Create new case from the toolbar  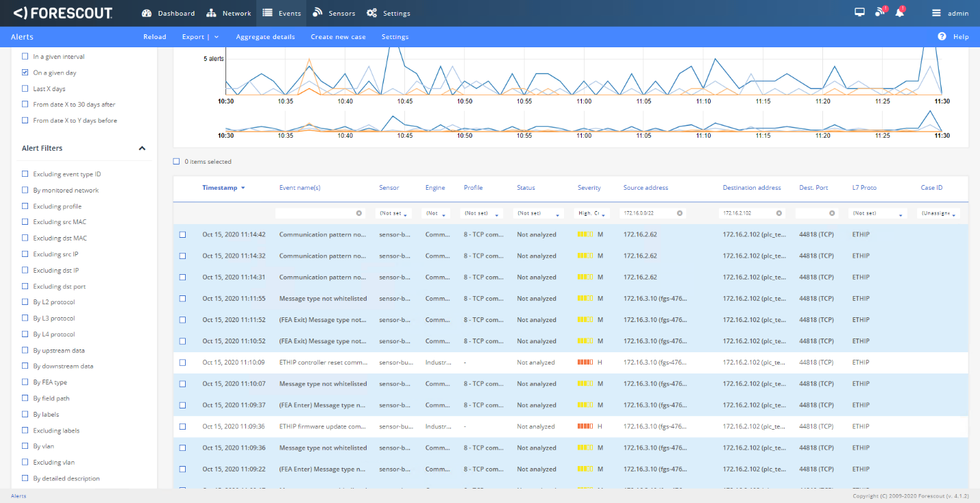click(339, 37)
